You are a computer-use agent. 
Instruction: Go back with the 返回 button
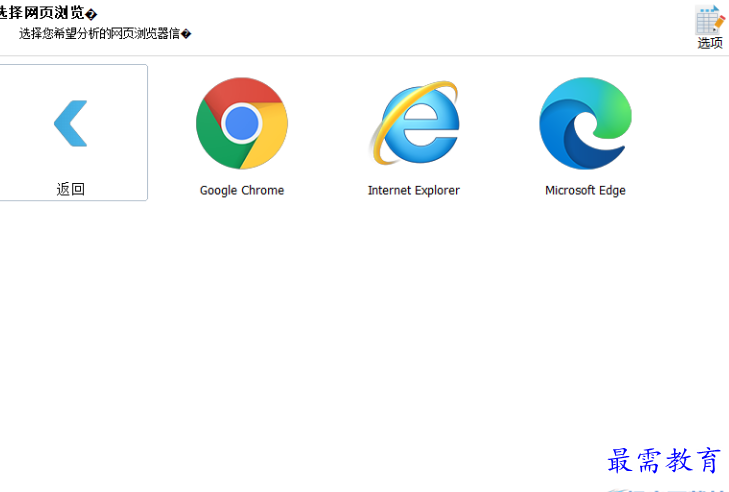point(73,133)
